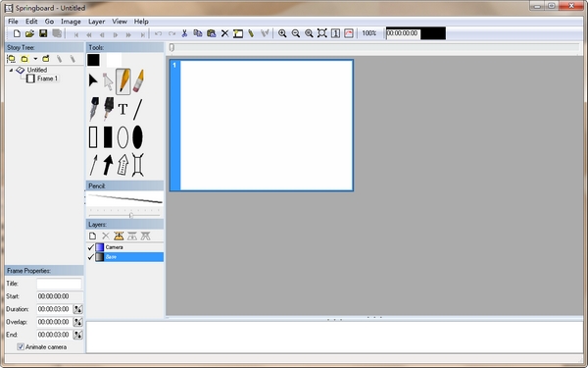Select the filled Ellipse tool
588x368 pixels.
[137, 137]
